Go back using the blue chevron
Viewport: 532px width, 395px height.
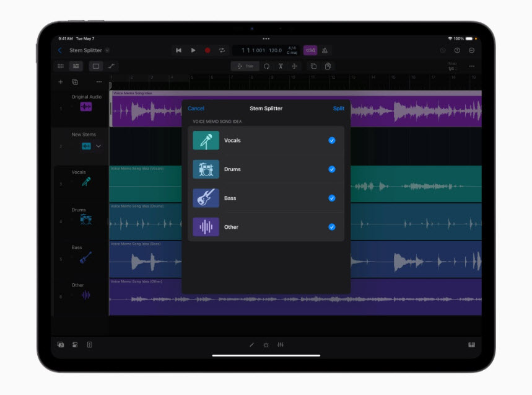[x=60, y=50]
